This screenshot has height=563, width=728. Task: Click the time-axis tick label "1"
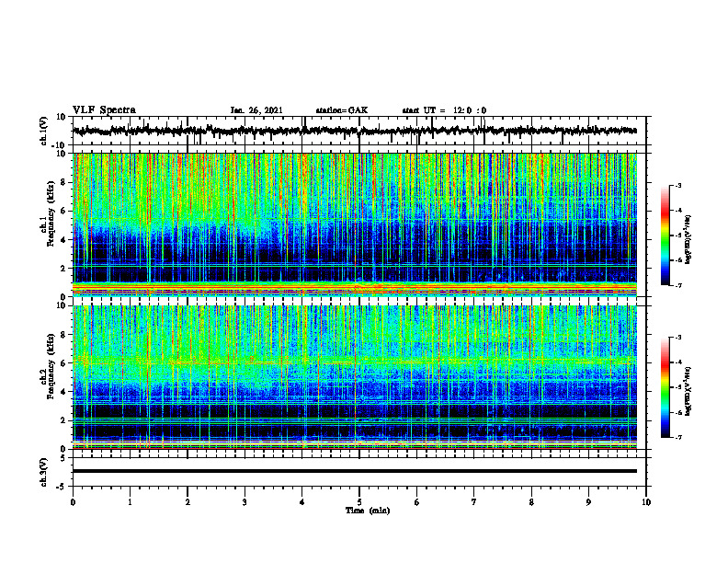point(130,502)
